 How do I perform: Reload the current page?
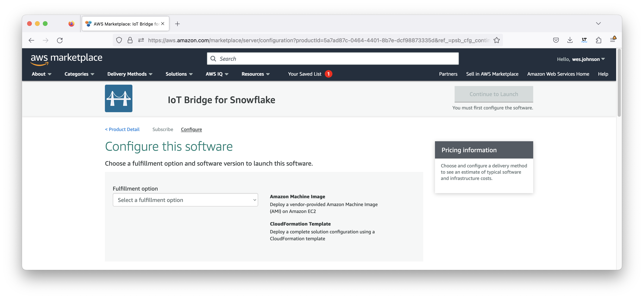pos(60,40)
